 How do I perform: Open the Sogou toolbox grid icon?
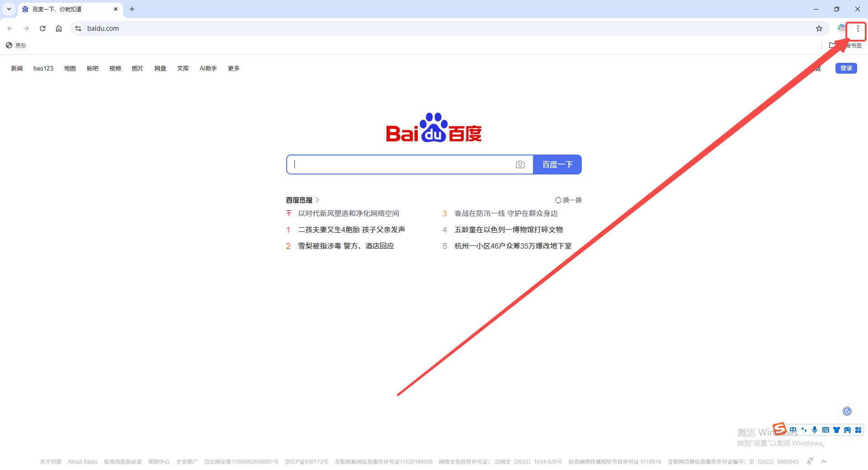click(858, 430)
